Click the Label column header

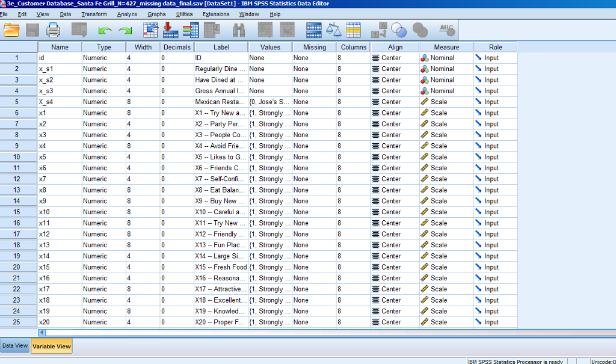[221, 47]
